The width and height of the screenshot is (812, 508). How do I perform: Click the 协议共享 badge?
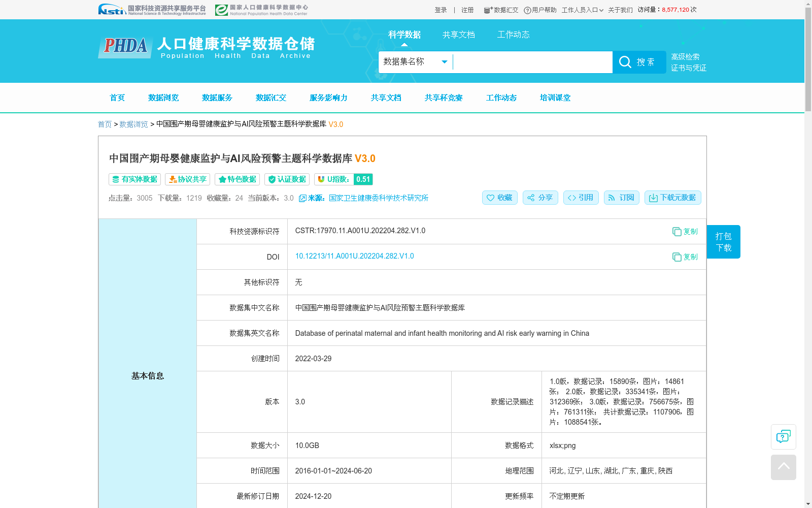187,179
